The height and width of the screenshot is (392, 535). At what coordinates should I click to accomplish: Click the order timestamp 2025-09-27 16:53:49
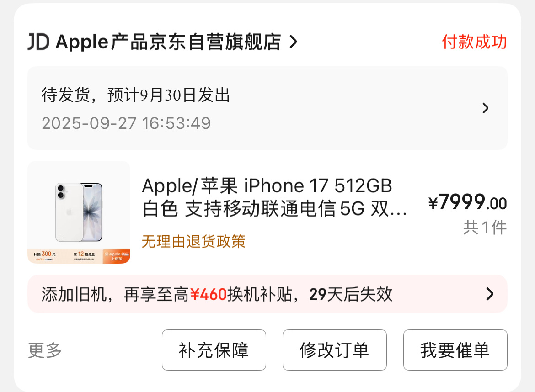tap(126, 123)
